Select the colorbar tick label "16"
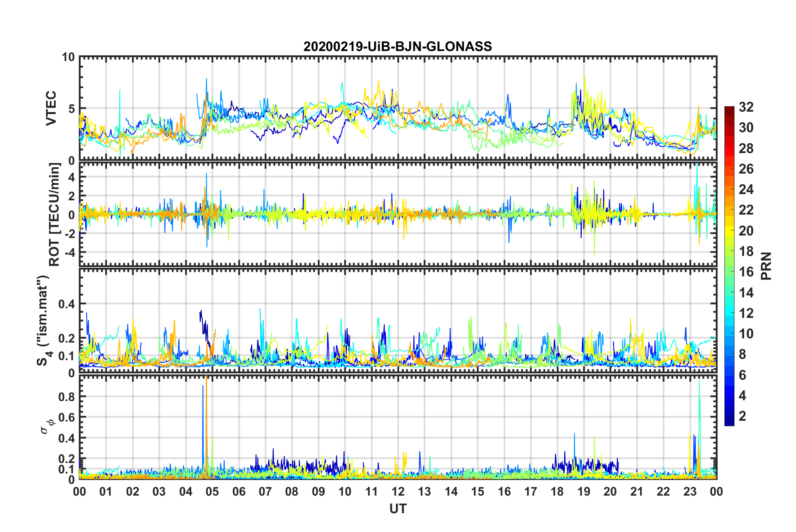796x532 pixels. click(x=746, y=272)
